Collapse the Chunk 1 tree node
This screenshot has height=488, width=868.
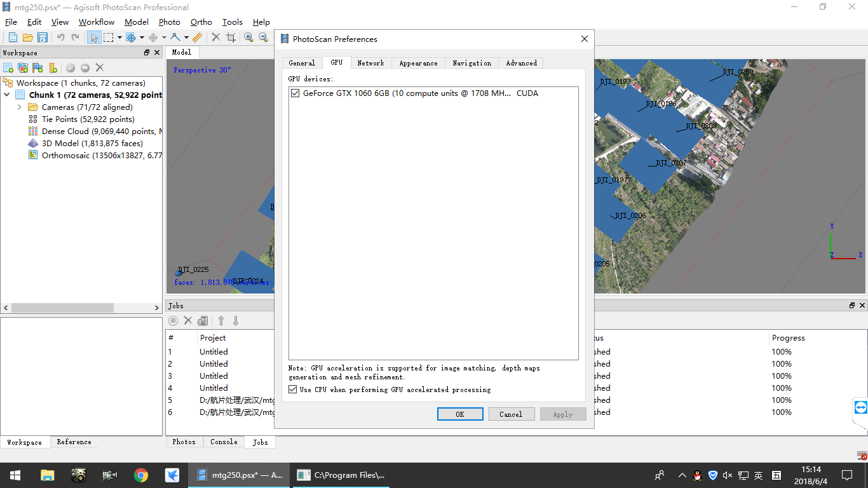tap(8, 95)
